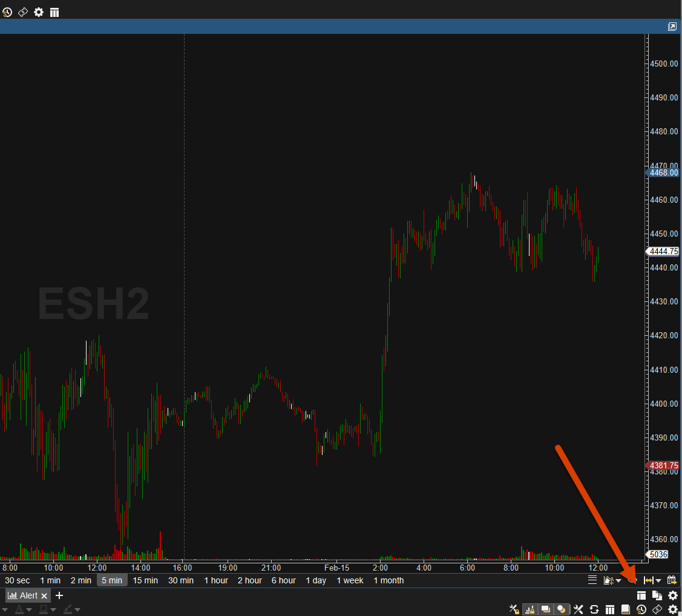Click the duplicate pages icon above the bottom toolbar
This screenshot has width=682, height=616.
657,595
